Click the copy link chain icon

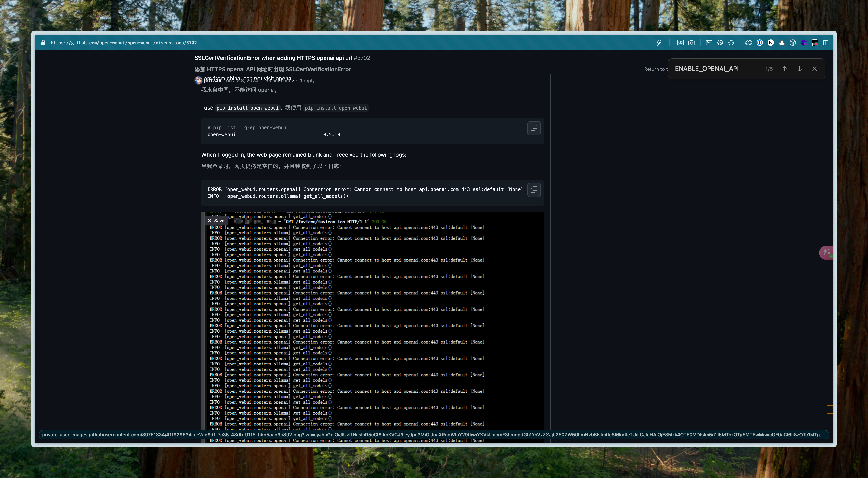pos(658,43)
